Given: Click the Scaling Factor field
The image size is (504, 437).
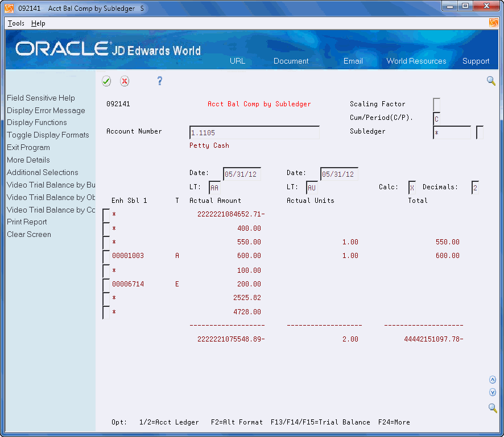Looking at the screenshot, I should point(436,105).
